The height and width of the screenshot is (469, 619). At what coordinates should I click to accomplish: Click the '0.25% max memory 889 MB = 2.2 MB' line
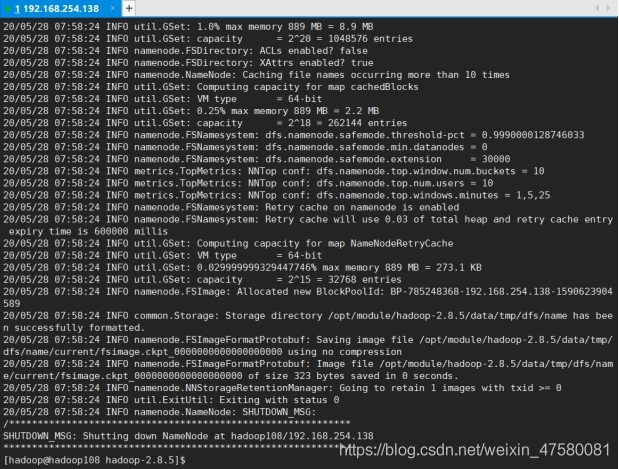coord(191,111)
